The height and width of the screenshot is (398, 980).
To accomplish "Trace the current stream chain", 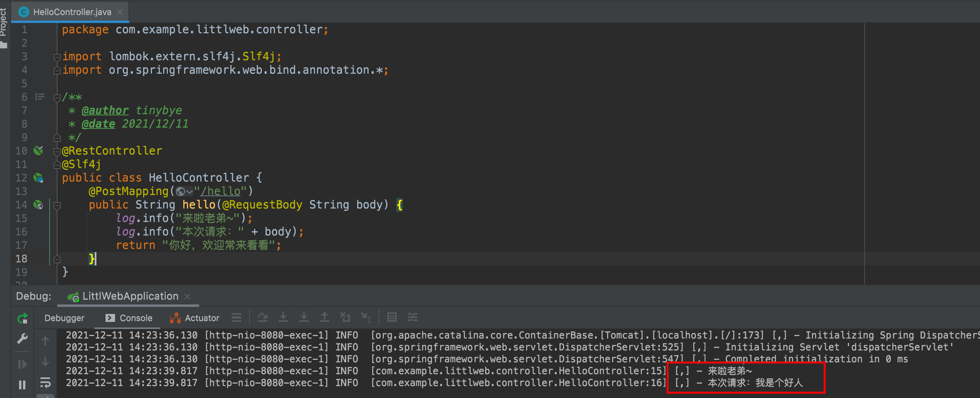I will click(x=413, y=317).
